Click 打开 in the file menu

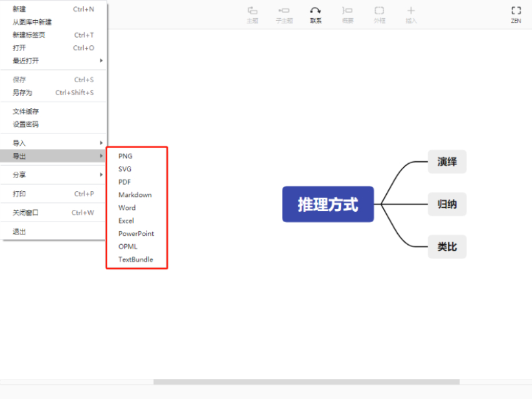(53, 48)
